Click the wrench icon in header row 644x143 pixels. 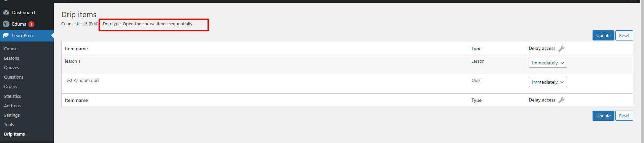pos(561,49)
